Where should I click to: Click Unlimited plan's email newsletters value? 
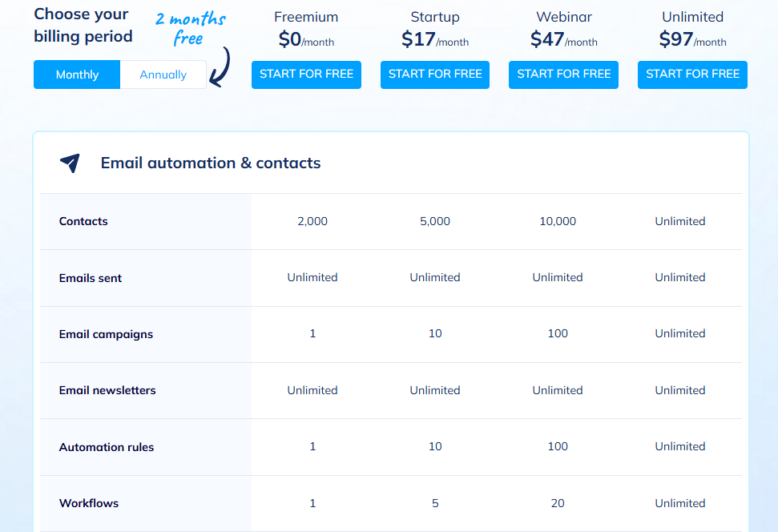click(680, 390)
